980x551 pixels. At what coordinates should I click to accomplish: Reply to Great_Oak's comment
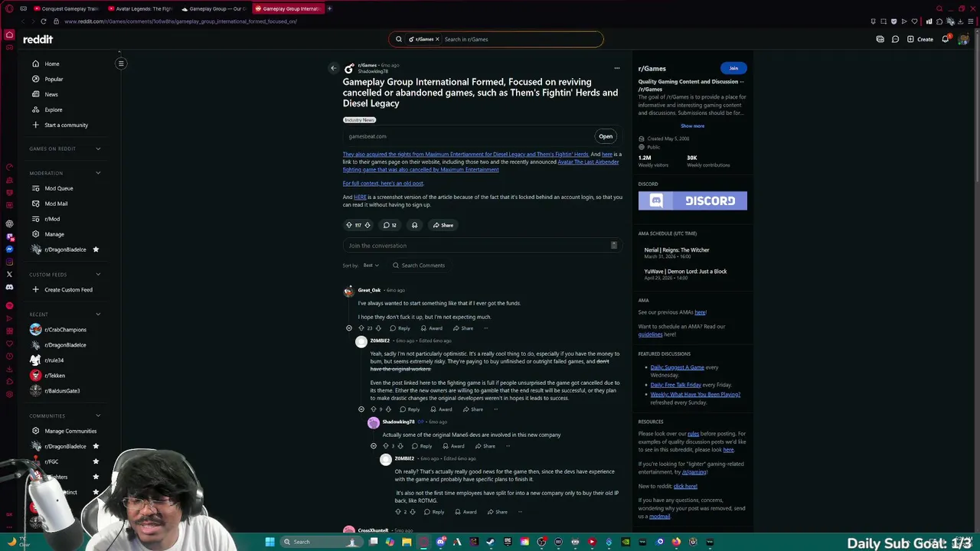click(x=400, y=328)
